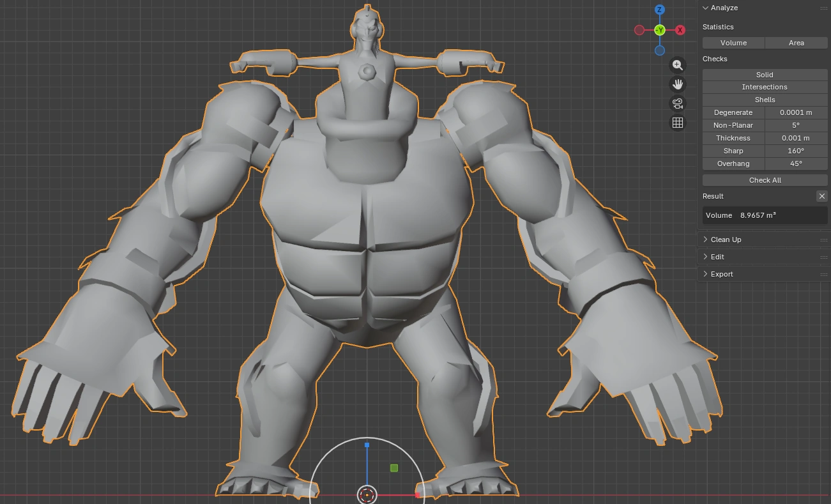
Task: Click the blue Z-axis move gizmo handle
Action: click(x=367, y=445)
